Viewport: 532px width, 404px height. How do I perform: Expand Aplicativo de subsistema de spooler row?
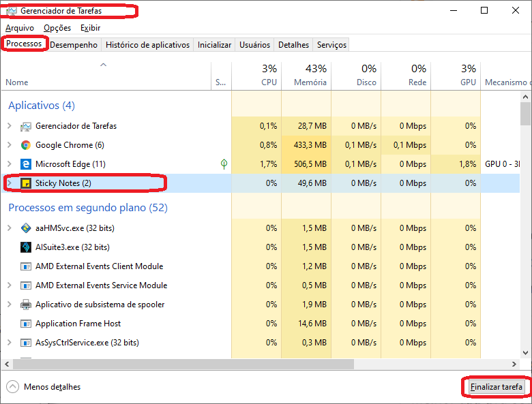(10, 305)
